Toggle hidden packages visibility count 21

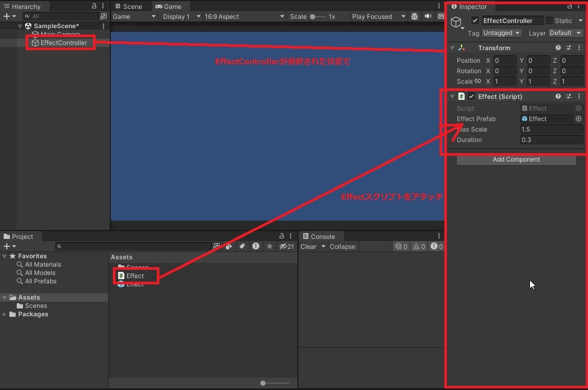(x=286, y=246)
